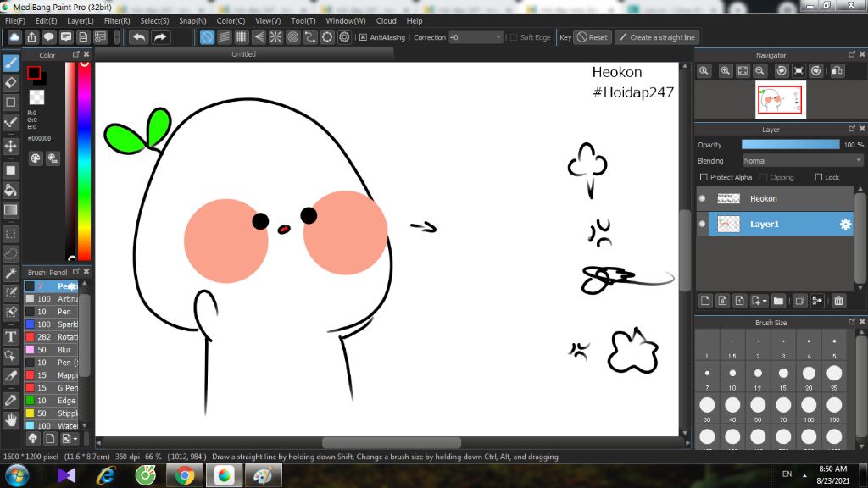Click Create a straight line button
The width and height of the screenshot is (868, 488).
click(656, 37)
